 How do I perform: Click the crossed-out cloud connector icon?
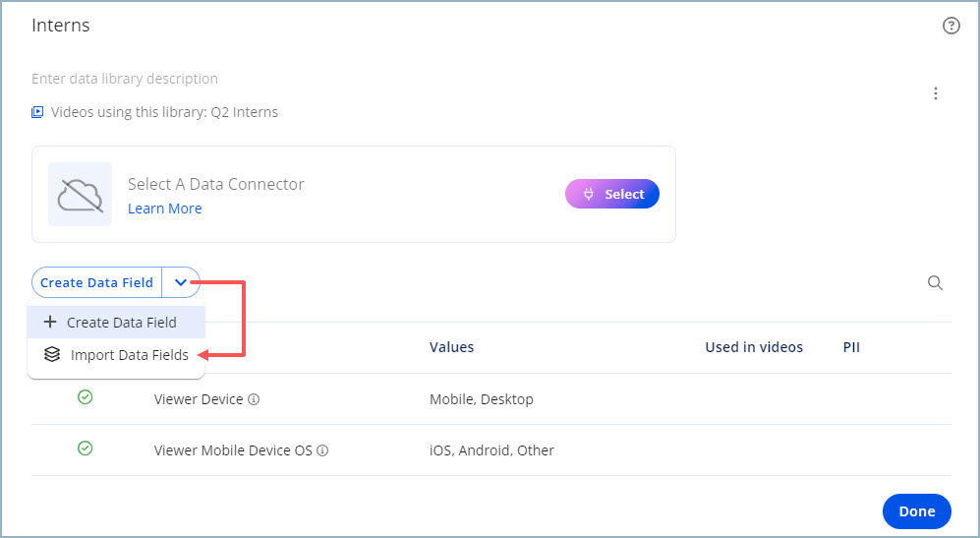81,195
